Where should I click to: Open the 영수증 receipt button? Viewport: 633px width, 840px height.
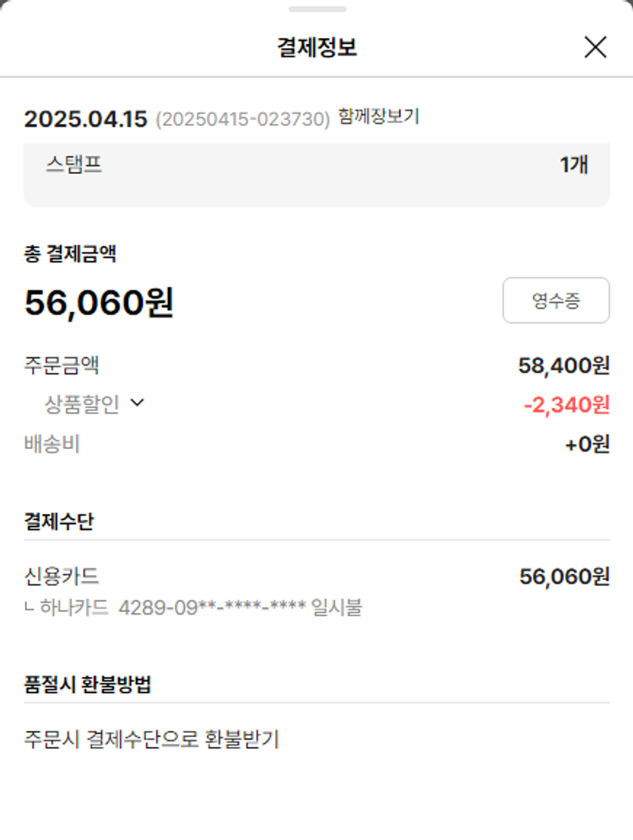555,301
